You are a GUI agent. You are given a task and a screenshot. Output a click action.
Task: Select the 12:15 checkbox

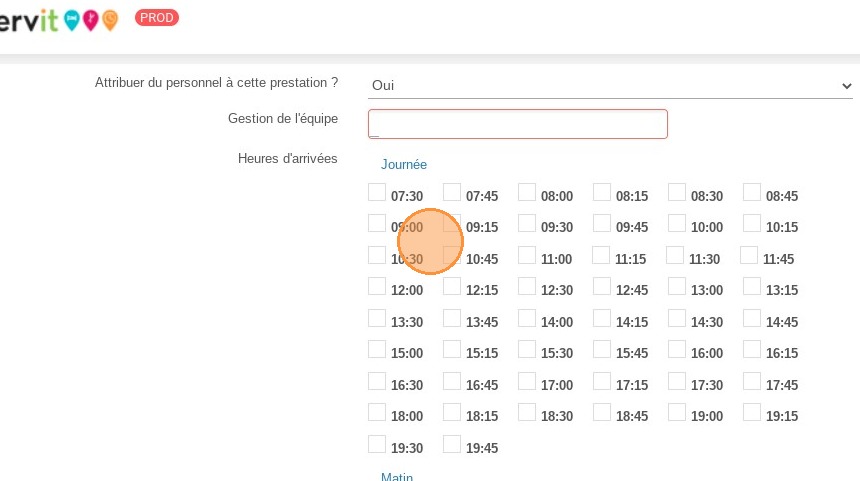[452, 286]
